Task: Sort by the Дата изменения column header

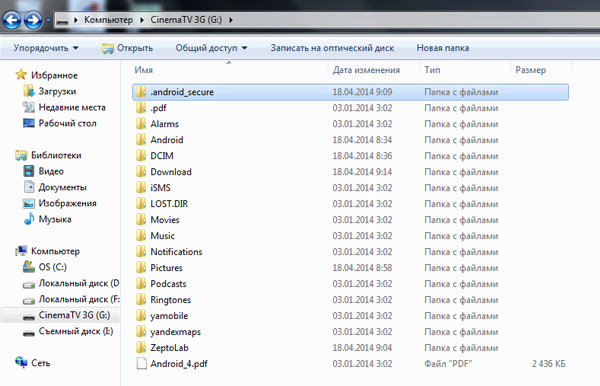Action: 366,70
